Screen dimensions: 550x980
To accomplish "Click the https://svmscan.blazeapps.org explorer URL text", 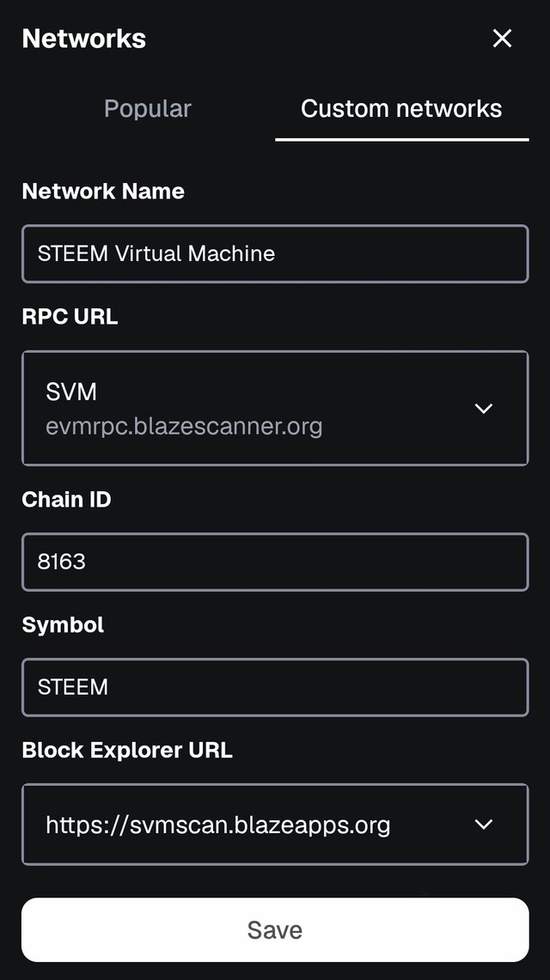I will pos(218,825).
